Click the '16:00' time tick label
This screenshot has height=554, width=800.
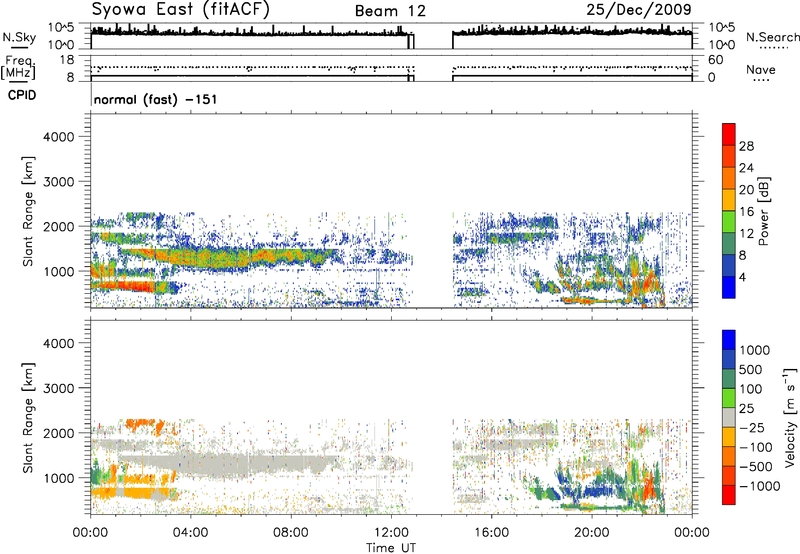(491, 533)
